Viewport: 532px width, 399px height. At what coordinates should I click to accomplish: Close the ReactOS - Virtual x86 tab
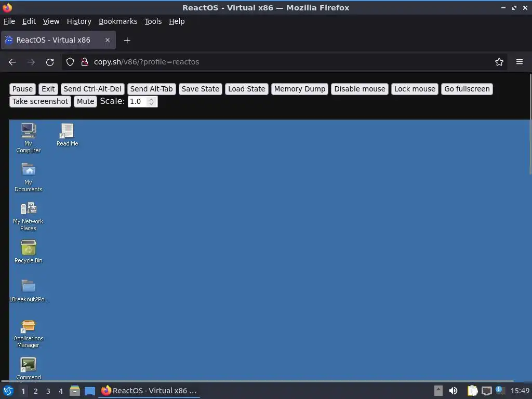pos(107,40)
